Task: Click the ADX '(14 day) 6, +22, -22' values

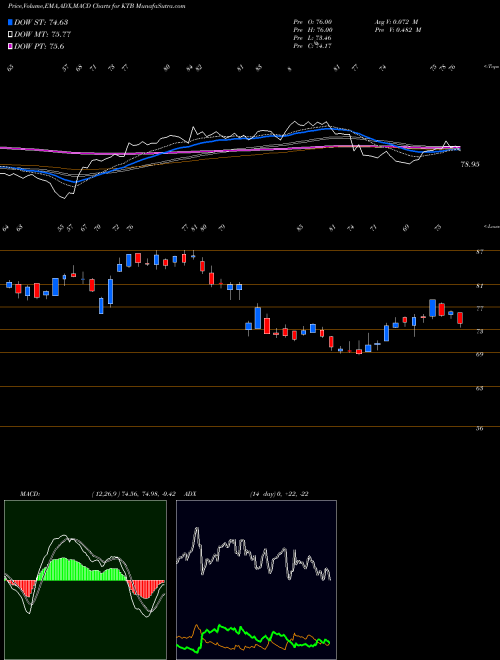Action: tap(279, 494)
